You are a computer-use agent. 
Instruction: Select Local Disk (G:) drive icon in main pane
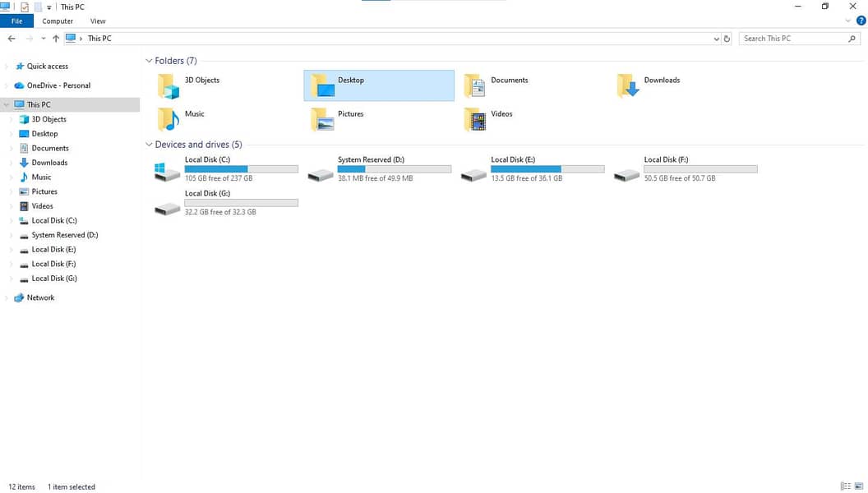coord(167,209)
